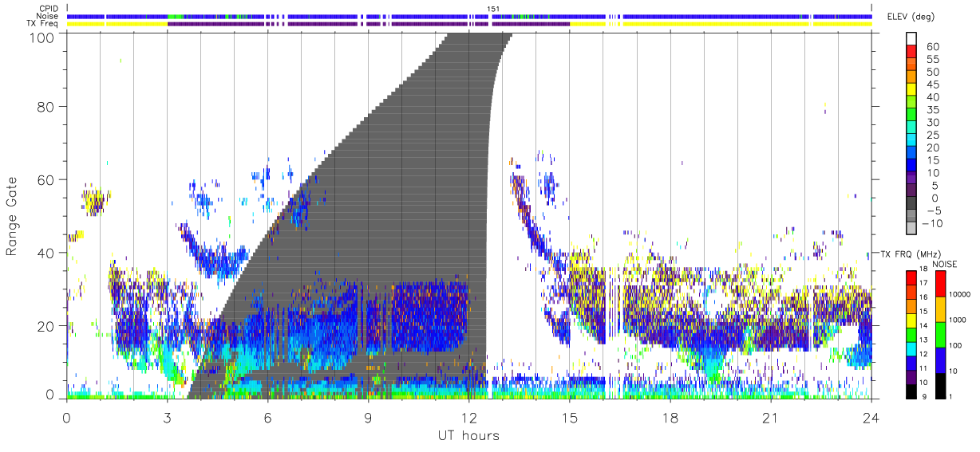Screen dimensions: 980x452
Task: Click the 6 tick on UT hours axis
Action: click(267, 418)
